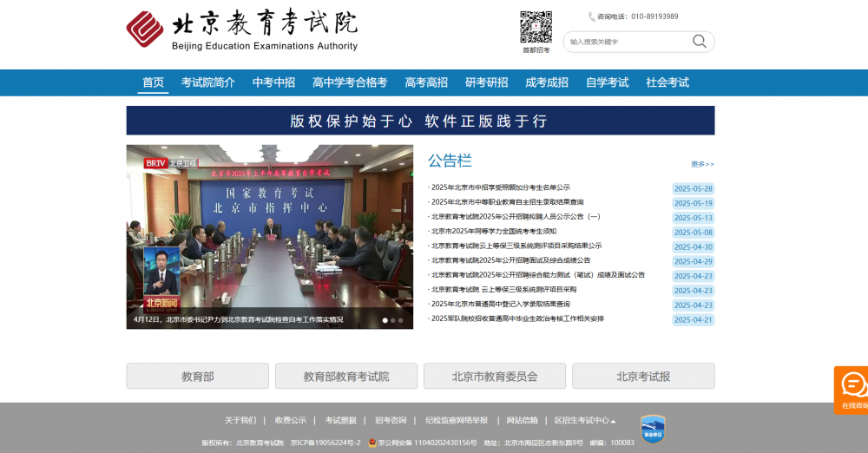Select the first carousel dot indicator
Screen dimensions: 868x453
[x=385, y=320]
